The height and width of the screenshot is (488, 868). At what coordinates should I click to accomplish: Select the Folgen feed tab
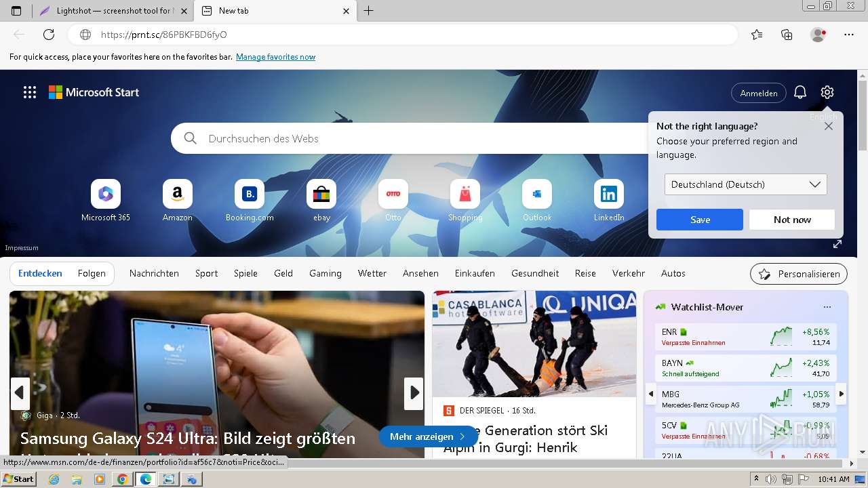click(x=92, y=273)
